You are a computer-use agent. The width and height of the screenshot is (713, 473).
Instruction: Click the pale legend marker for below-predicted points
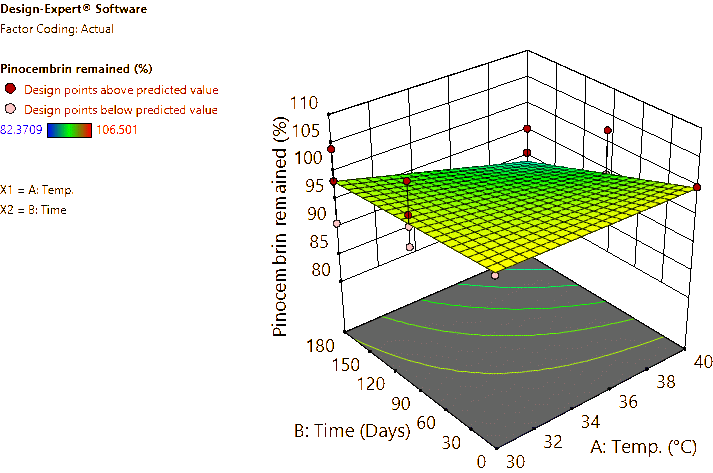click(10, 108)
